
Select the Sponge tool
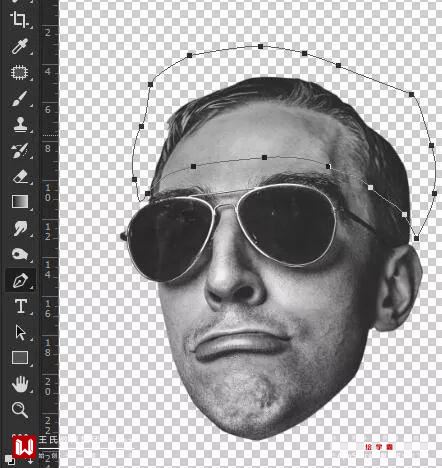pos(20,254)
